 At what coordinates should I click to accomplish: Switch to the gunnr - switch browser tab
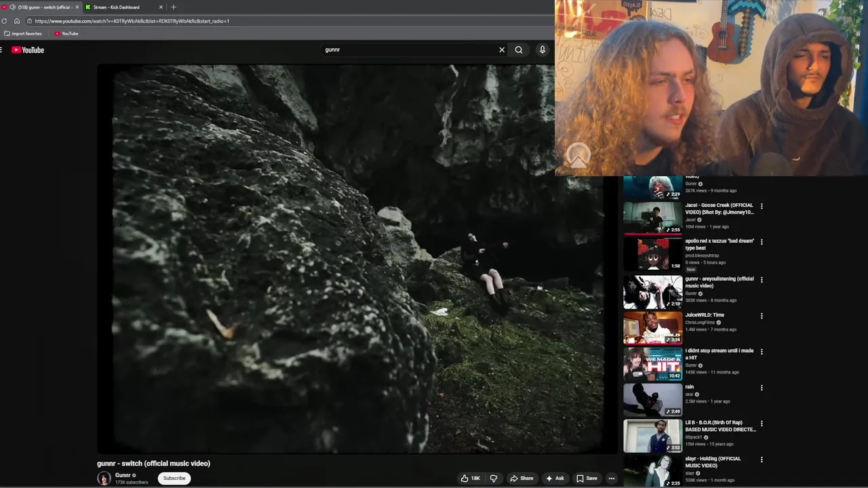44,7
